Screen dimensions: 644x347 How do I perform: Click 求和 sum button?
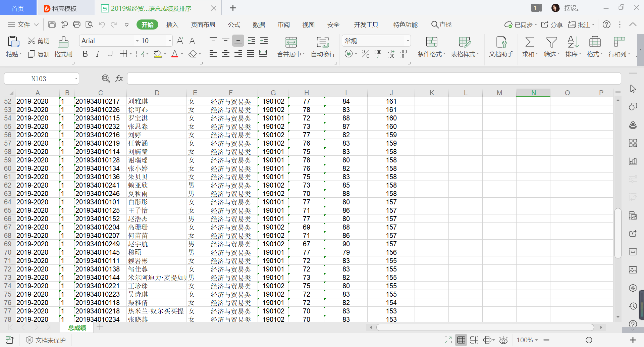(x=530, y=47)
